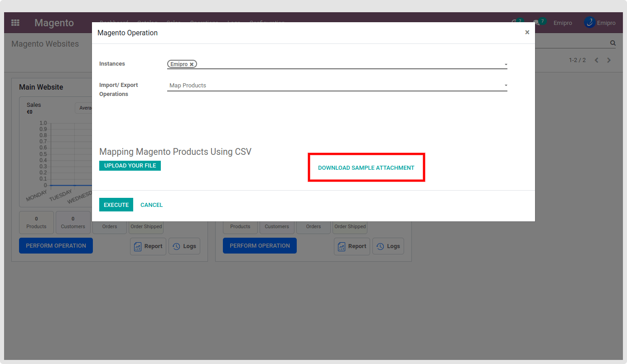Expand the Instances dropdown arrow
The height and width of the screenshot is (364, 627).
[x=506, y=64]
